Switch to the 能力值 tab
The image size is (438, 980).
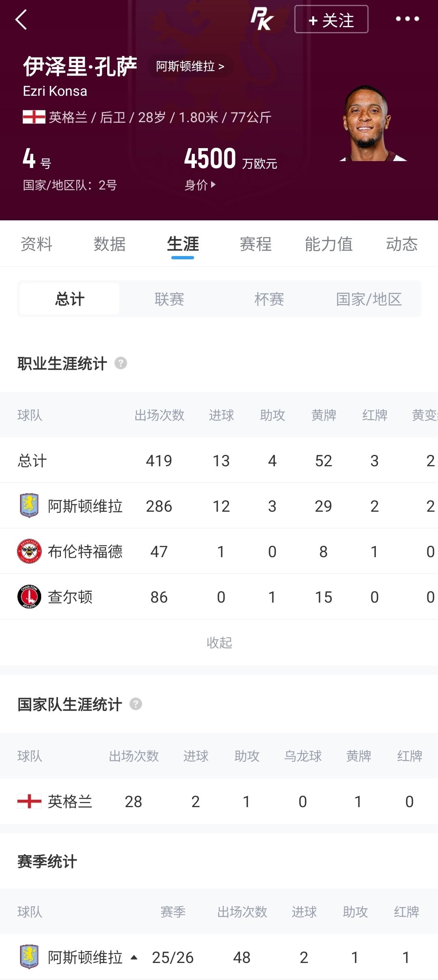click(x=329, y=244)
